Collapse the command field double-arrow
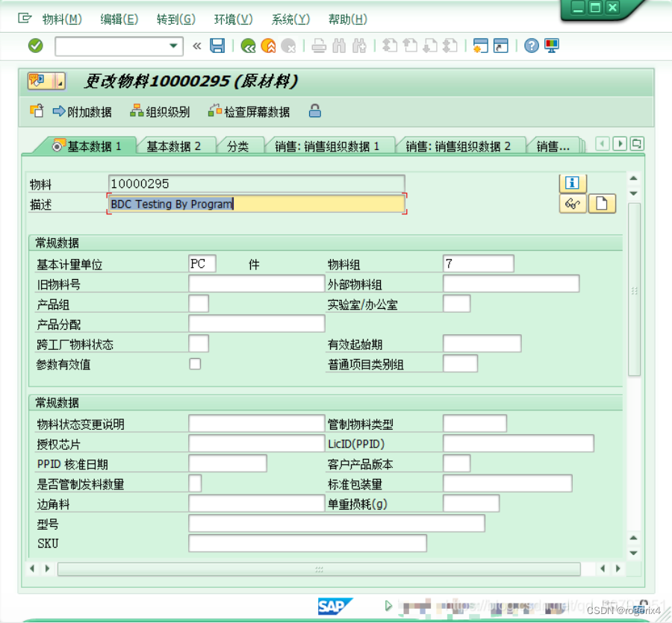 [x=196, y=46]
